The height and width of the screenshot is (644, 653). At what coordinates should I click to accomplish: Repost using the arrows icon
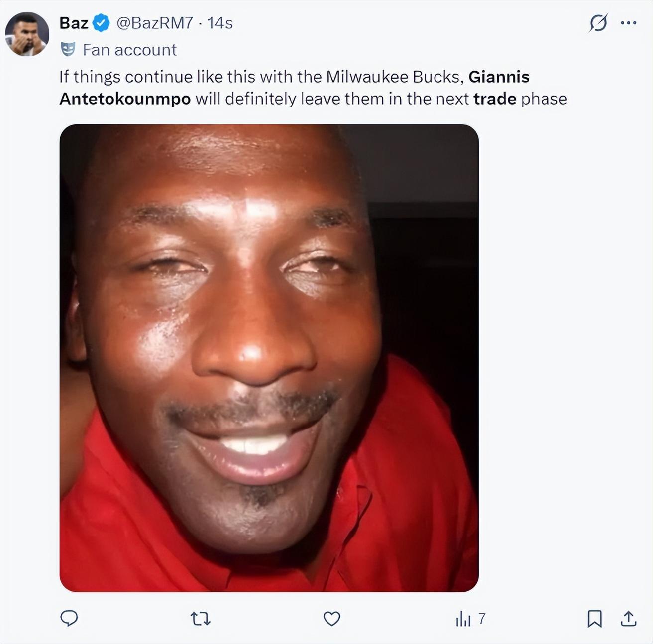tap(201, 619)
